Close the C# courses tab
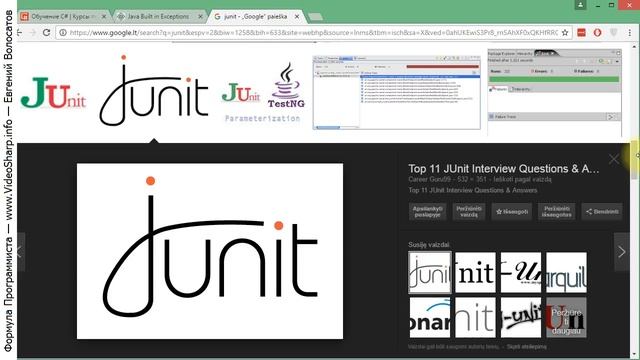The image size is (640, 360). click(x=104, y=17)
